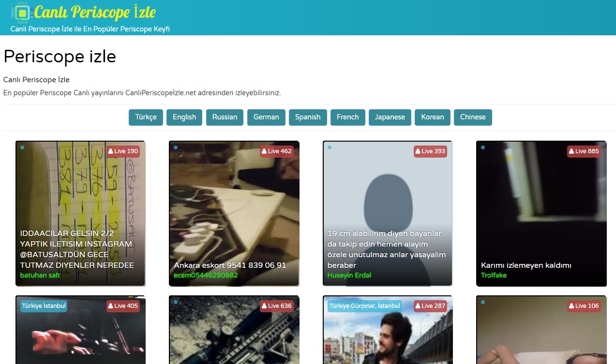Filter streams by Chinese language
Image resolution: width=616 pixels, height=364 pixels.
point(473,117)
